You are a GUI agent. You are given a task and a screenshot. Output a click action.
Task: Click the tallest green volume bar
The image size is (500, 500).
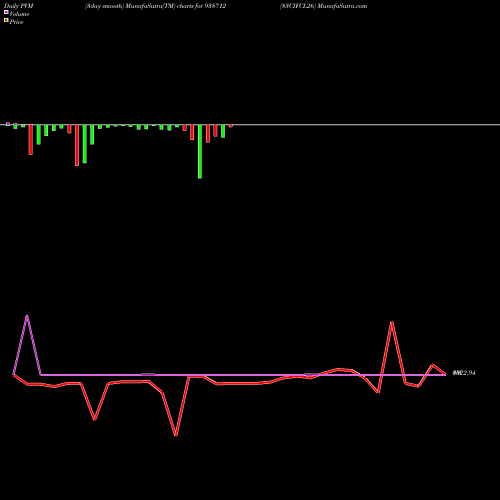200,152
